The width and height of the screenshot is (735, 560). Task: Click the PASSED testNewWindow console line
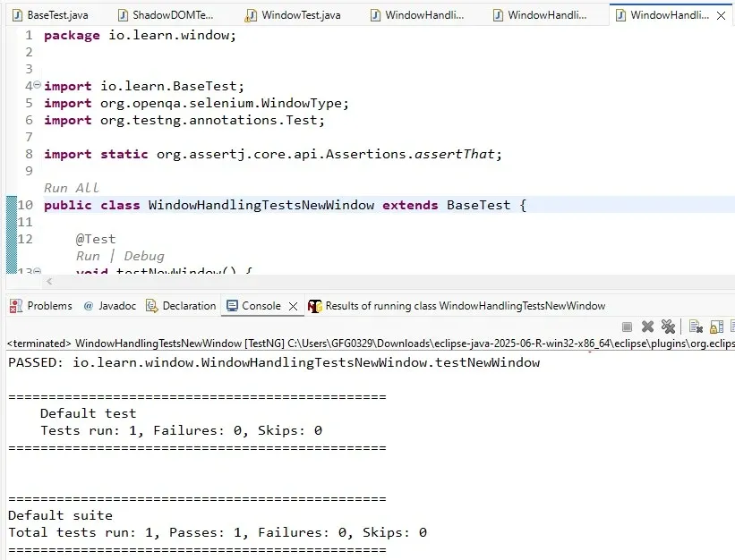[274, 362]
